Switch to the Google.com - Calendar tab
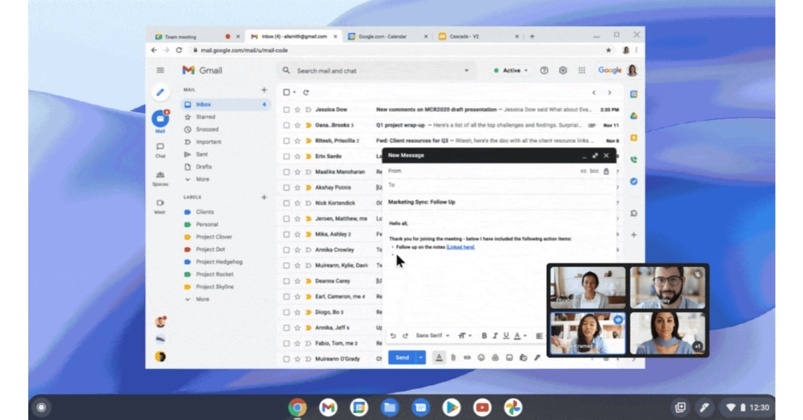This screenshot has width=803, height=420. point(385,36)
